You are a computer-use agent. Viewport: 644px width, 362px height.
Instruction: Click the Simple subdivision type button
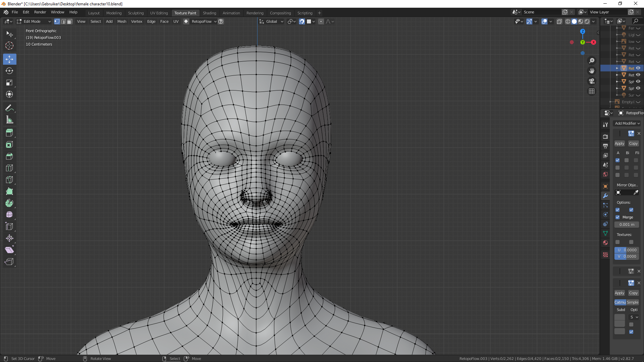click(x=633, y=302)
